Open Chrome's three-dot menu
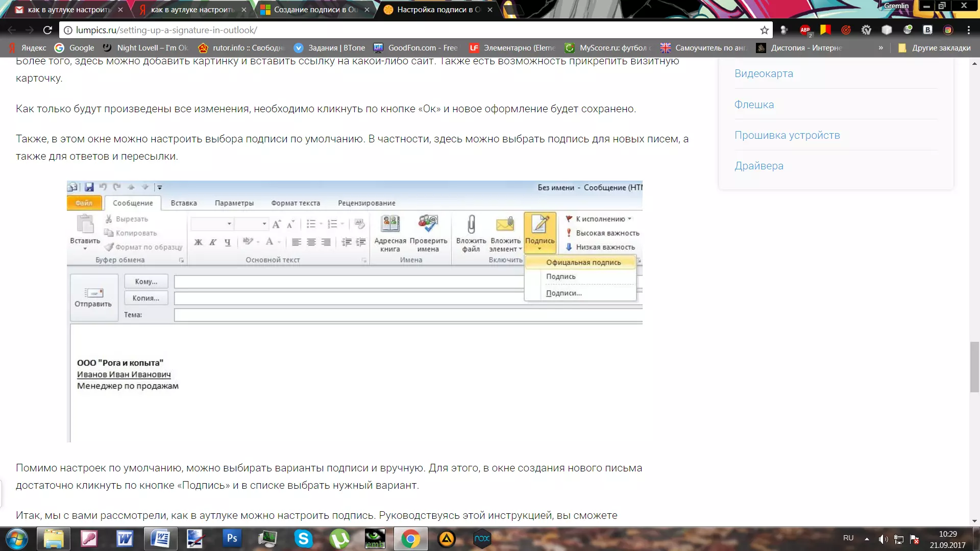 pyautogui.click(x=968, y=30)
